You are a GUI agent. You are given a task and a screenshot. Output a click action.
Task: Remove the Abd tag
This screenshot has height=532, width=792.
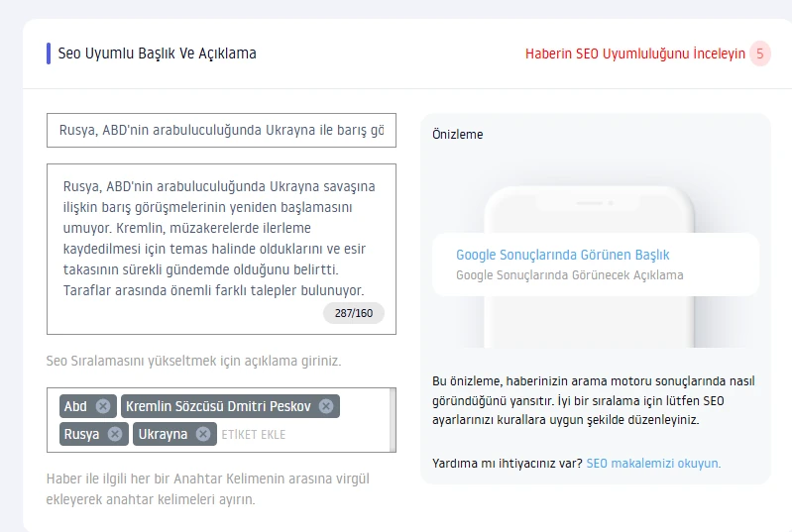coord(103,406)
